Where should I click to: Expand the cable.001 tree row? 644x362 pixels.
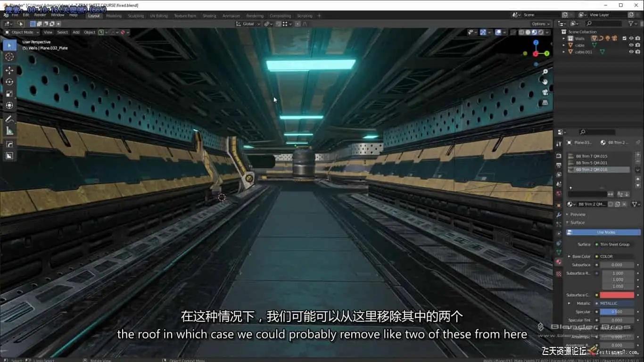click(563, 52)
